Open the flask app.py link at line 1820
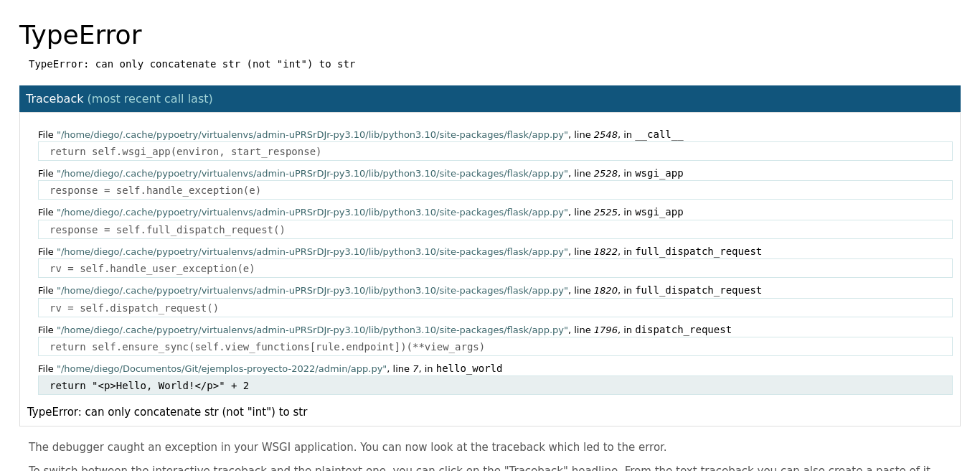Screen dimensions: 980x471 point(310,290)
